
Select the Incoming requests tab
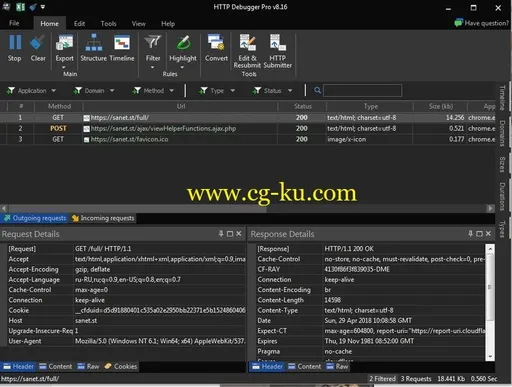[103, 218]
